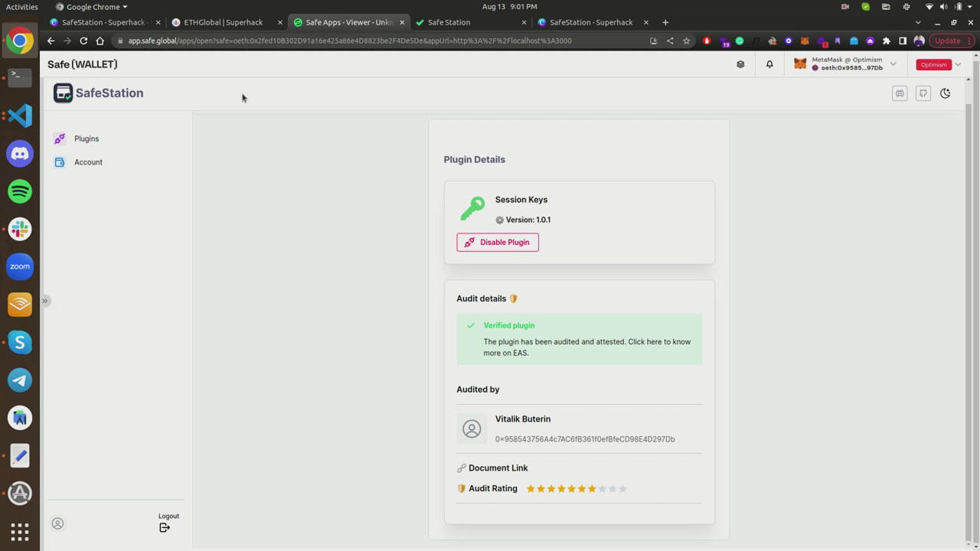The width and height of the screenshot is (980, 551).
Task: Open the Grammarly extension icon
Action: tap(740, 41)
